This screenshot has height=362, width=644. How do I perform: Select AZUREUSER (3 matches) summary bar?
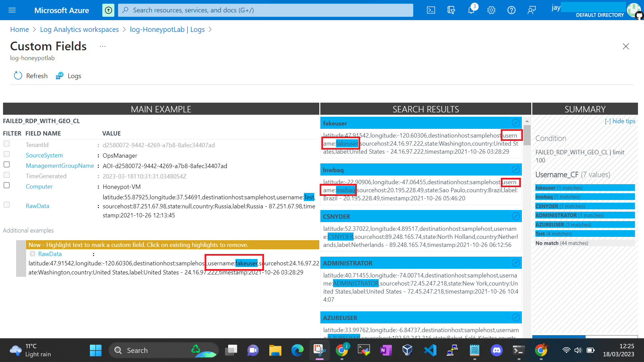(x=585, y=224)
